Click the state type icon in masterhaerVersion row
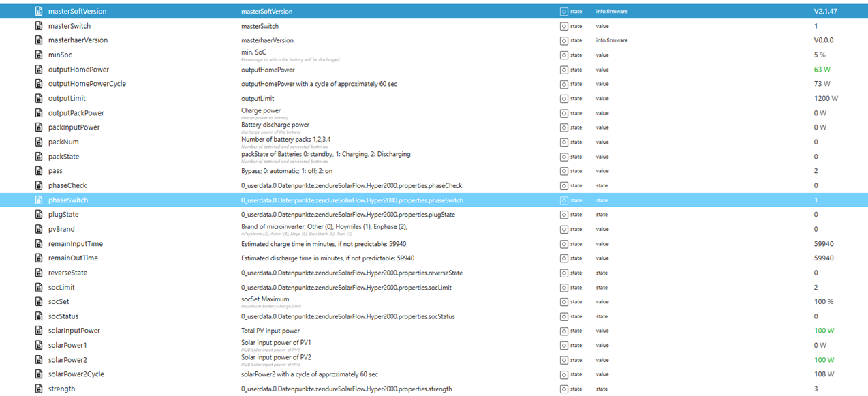This screenshot has height=396, width=868. [x=563, y=40]
